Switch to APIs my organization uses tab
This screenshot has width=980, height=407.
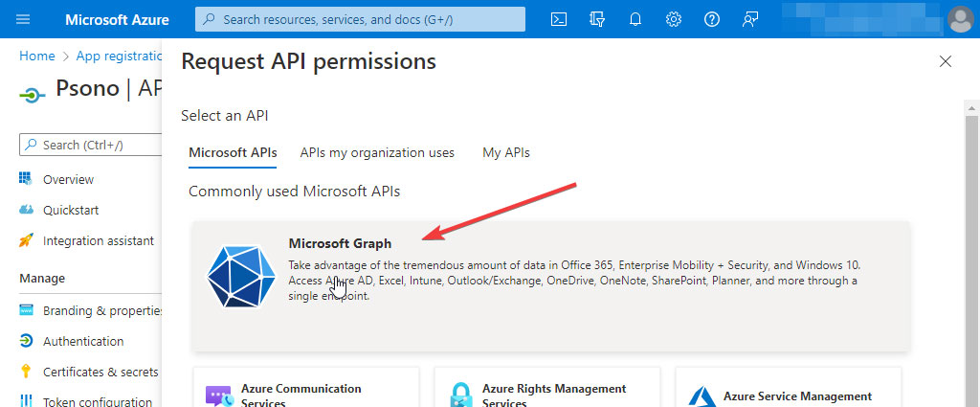(x=377, y=152)
